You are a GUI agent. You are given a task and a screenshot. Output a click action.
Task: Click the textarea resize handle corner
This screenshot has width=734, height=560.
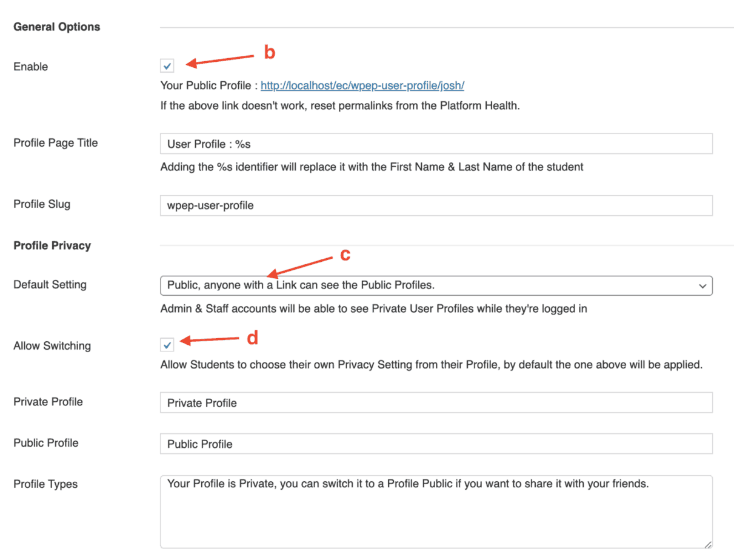click(x=708, y=544)
